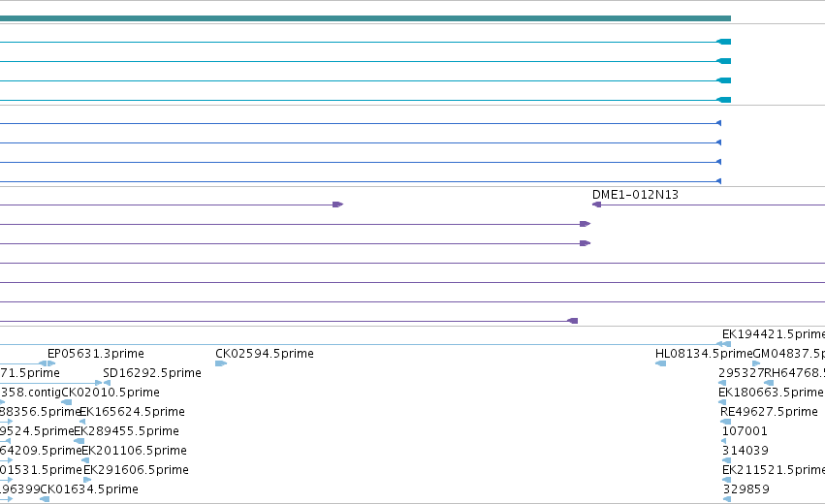Click the partially visible 358.contig label
825x504 pixels.
pyautogui.click(x=30, y=393)
